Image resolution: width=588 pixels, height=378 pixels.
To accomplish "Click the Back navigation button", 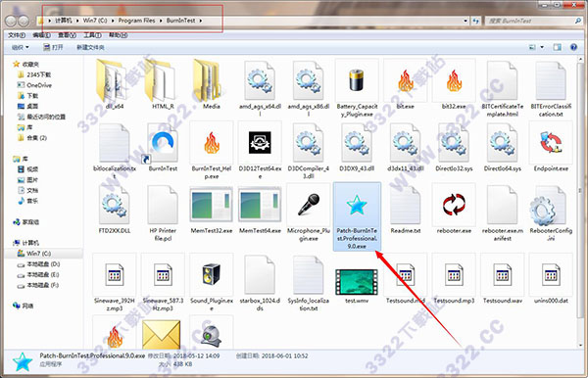I will pos(11,21).
